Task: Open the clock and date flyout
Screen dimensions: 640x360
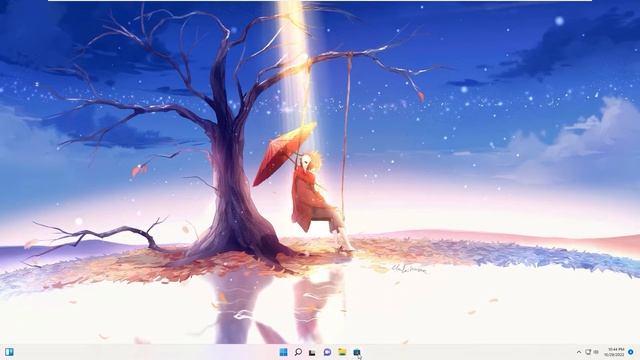Action: pos(614,352)
